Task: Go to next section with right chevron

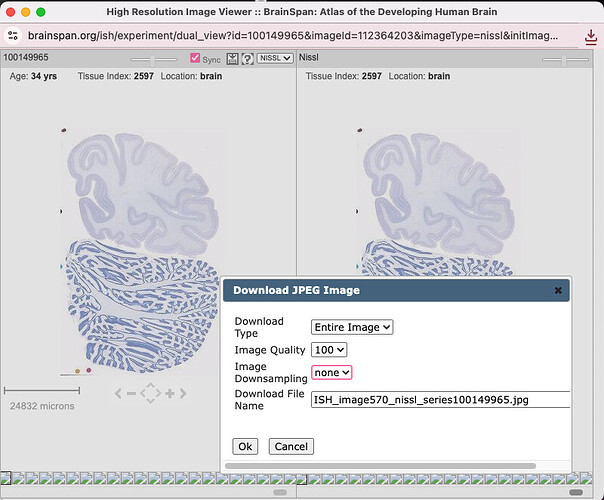Action: pyautogui.click(x=183, y=393)
